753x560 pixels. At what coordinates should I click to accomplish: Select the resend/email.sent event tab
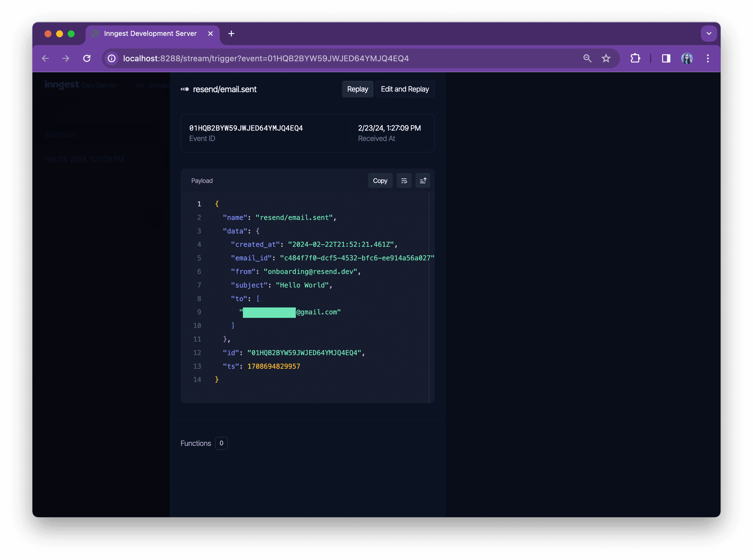click(x=226, y=89)
